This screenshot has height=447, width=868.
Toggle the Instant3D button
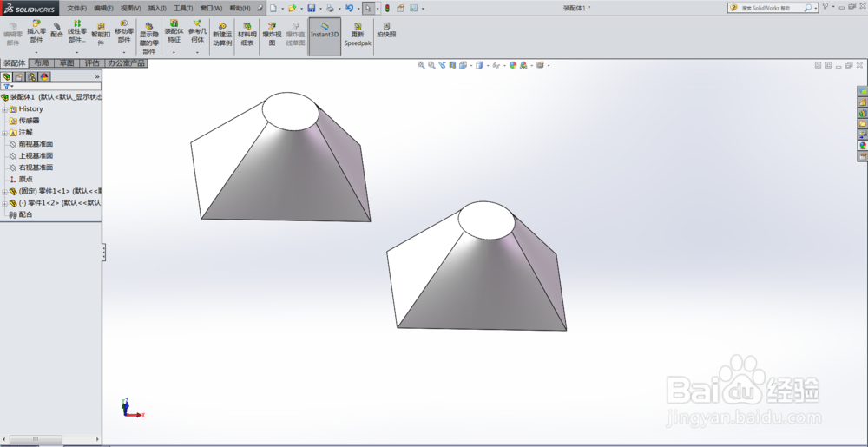(x=325, y=36)
